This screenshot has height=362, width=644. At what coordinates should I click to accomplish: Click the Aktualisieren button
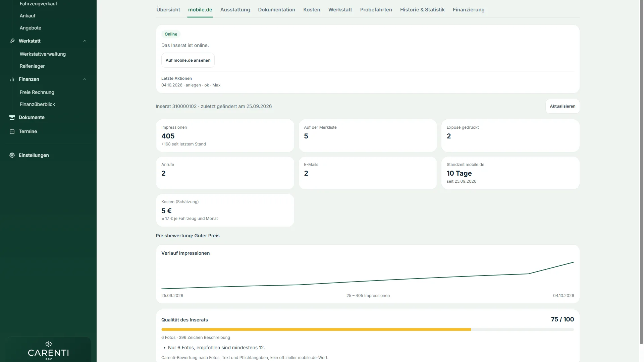click(x=562, y=106)
